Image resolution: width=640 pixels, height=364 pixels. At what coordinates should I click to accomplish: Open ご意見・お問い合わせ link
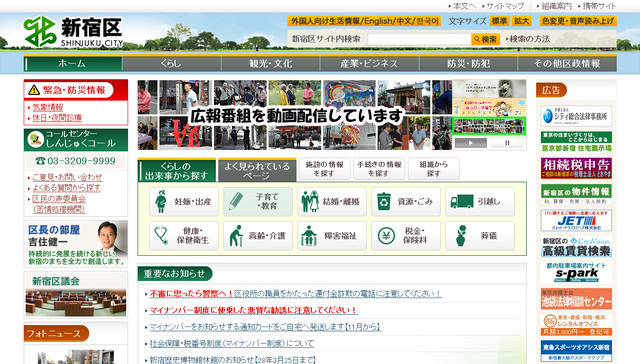click(x=67, y=177)
